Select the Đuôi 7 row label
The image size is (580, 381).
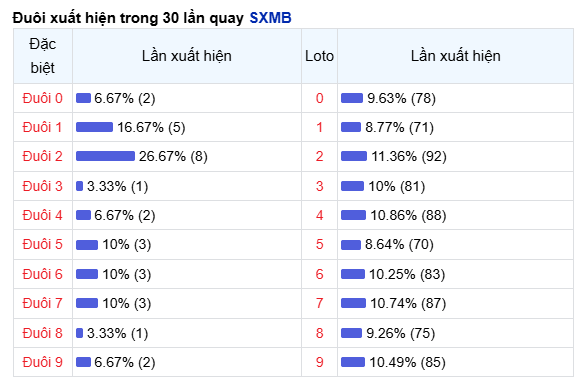click(43, 303)
